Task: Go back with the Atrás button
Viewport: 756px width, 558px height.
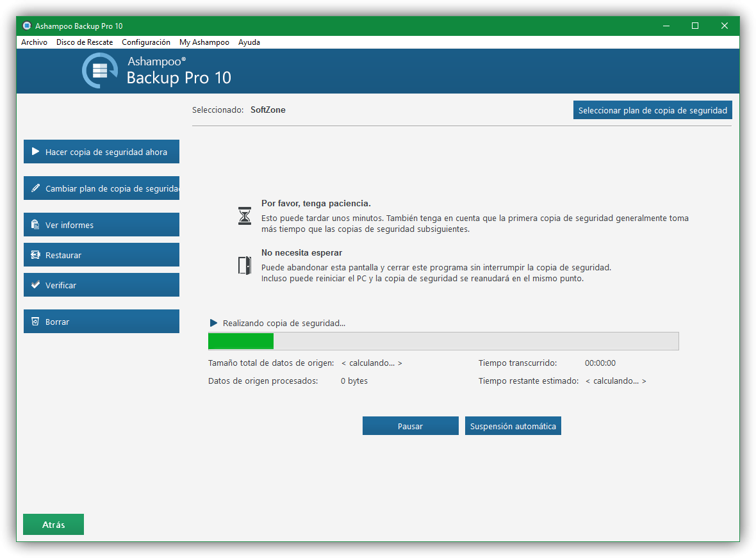Action: pos(54,524)
